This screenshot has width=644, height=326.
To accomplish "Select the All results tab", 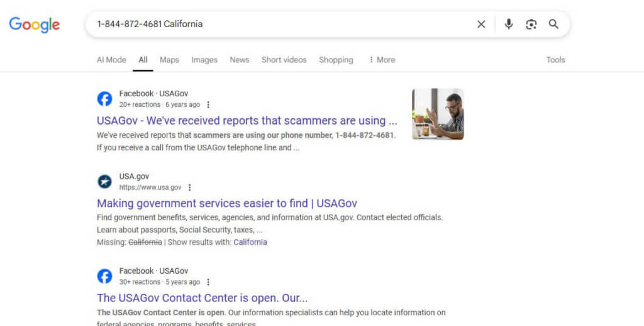I will 143,60.
